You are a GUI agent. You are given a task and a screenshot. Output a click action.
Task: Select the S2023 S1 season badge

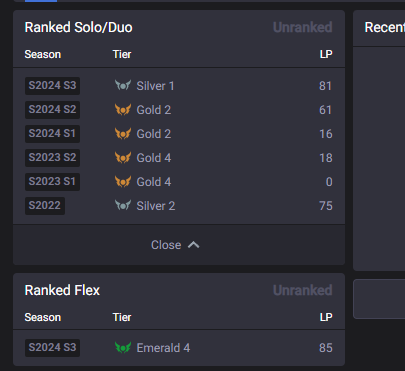pyautogui.click(x=52, y=182)
